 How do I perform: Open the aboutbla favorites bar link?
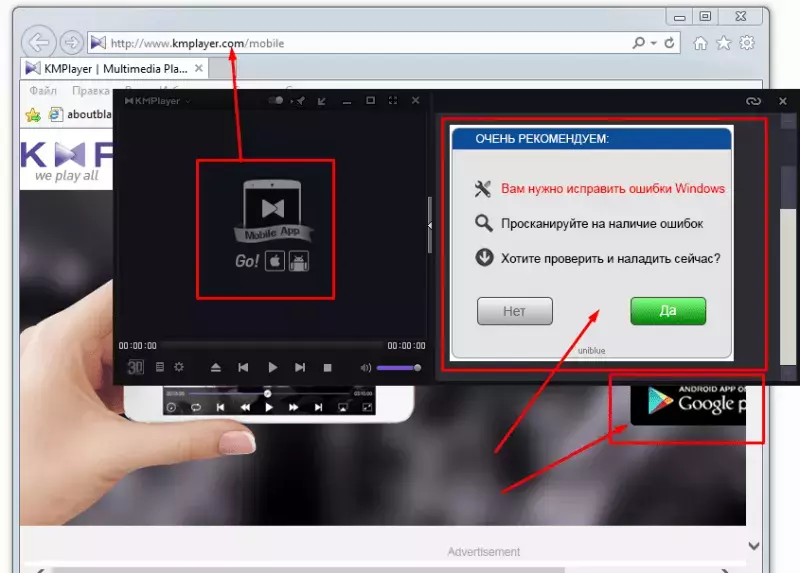pyautogui.click(x=80, y=114)
